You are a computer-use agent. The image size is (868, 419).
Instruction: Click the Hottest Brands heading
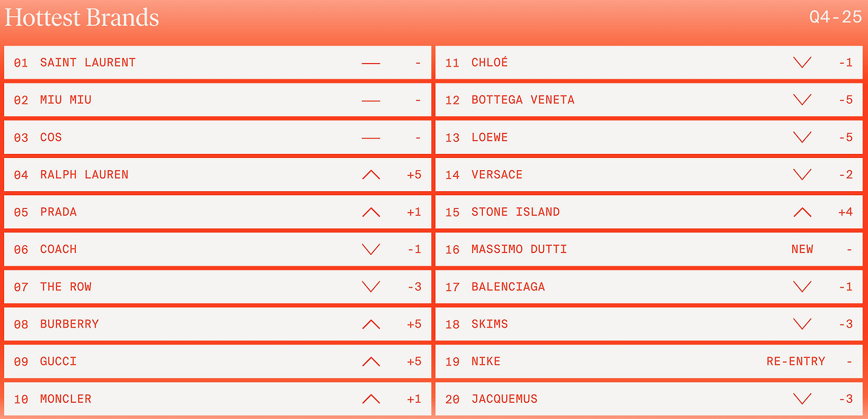82,18
